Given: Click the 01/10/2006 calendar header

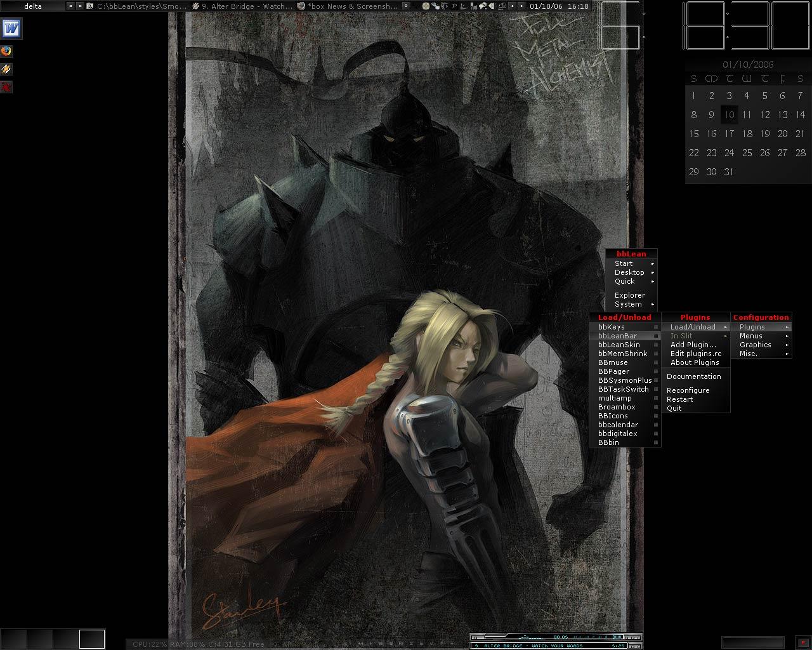Looking at the screenshot, I should [x=748, y=65].
